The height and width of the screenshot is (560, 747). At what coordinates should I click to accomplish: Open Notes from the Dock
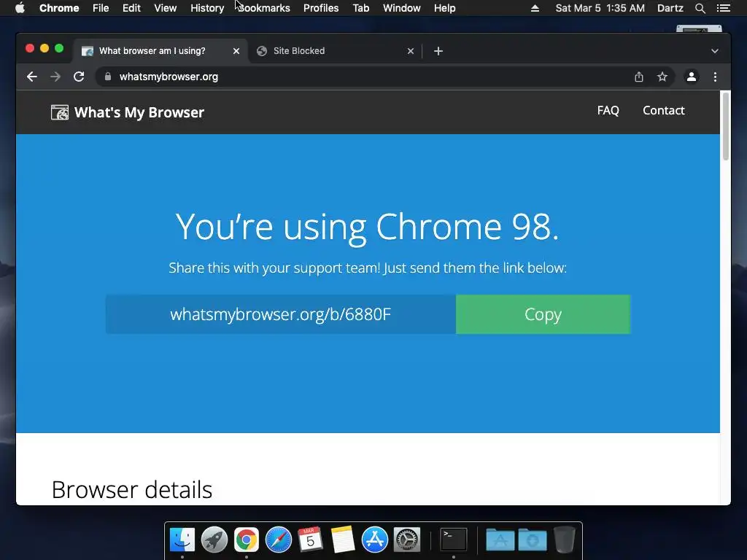point(343,540)
